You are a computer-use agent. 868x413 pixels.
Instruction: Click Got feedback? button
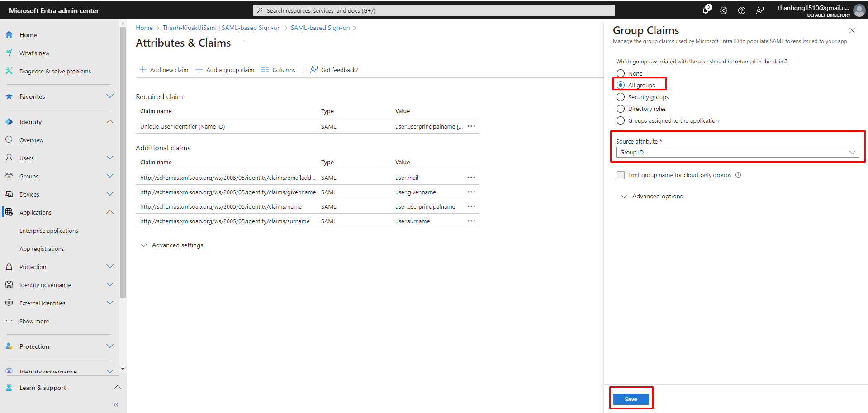point(334,70)
